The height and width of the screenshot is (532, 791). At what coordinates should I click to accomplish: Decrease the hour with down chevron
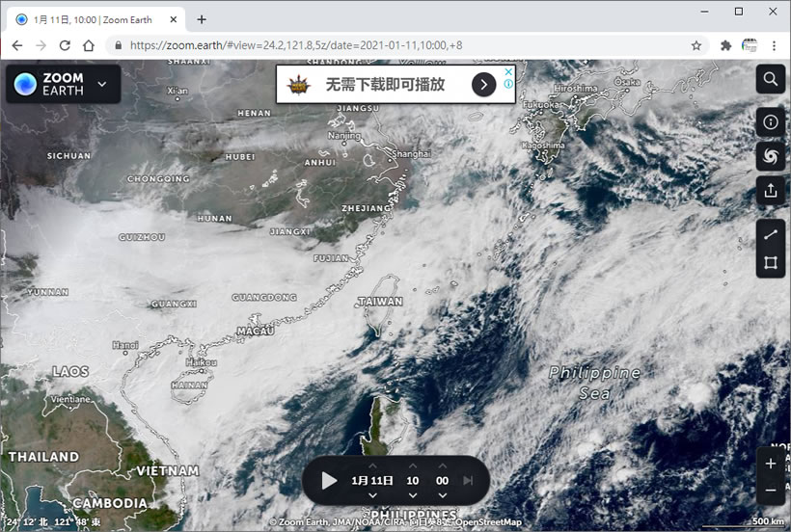tap(413, 495)
